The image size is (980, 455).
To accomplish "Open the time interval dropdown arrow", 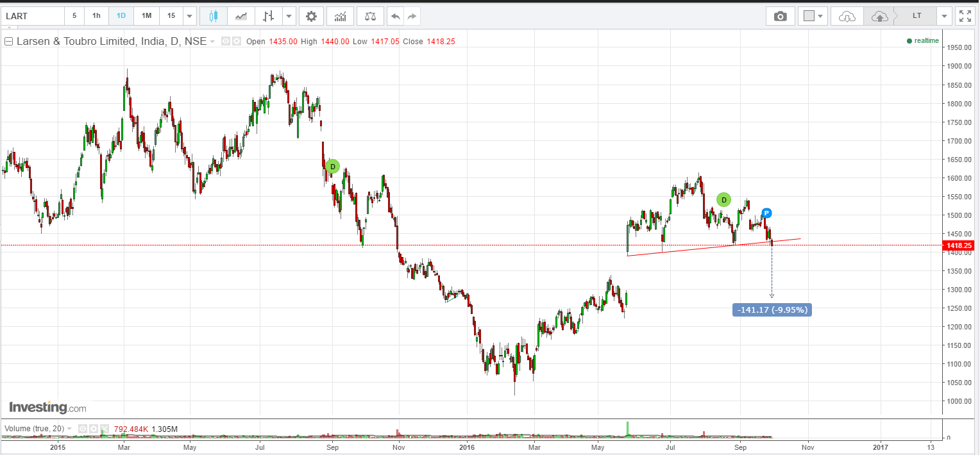I will tap(190, 16).
